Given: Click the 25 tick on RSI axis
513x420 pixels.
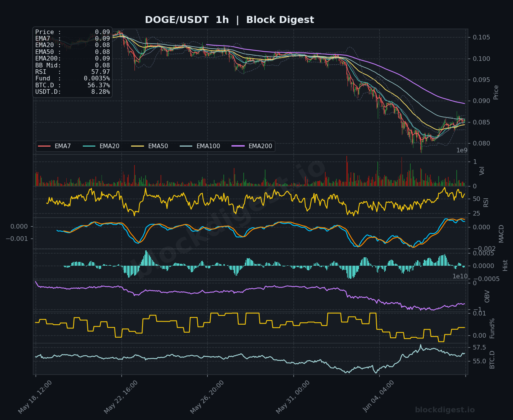Looking at the screenshot, I should click(477, 214).
